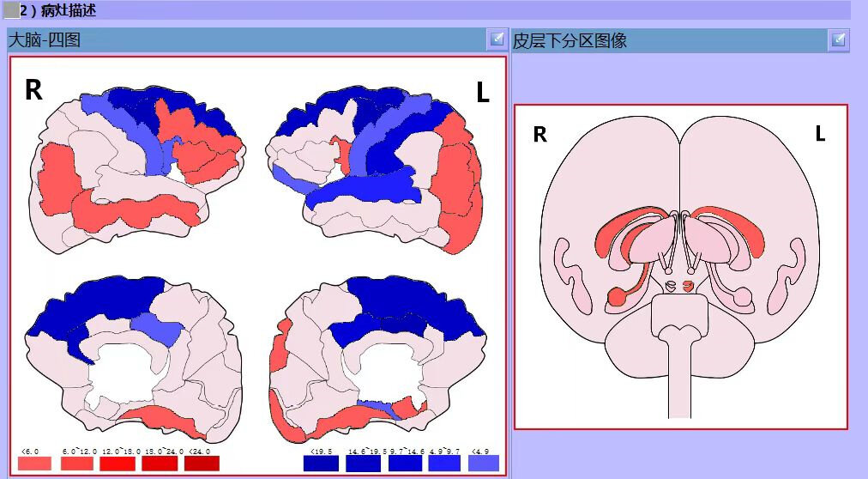The image size is (868, 479).
Task: Click the gray box before 病灶描述
Action: pos(10,9)
